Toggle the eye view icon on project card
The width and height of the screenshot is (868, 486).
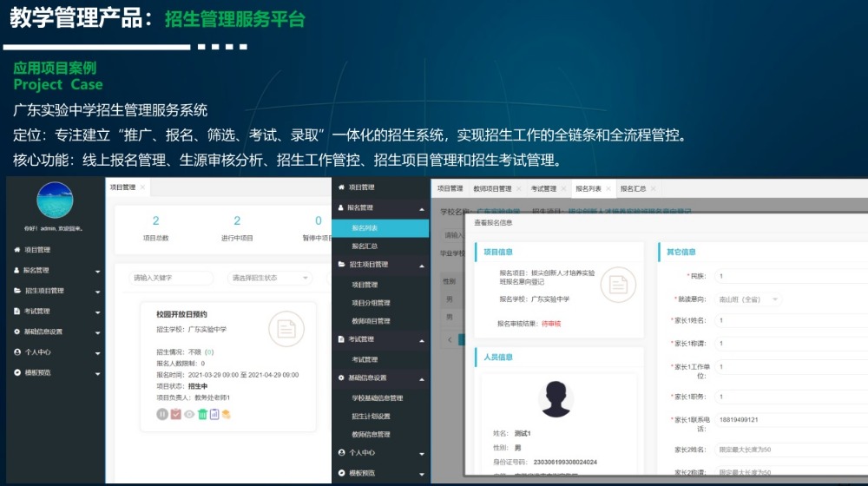pos(188,414)
